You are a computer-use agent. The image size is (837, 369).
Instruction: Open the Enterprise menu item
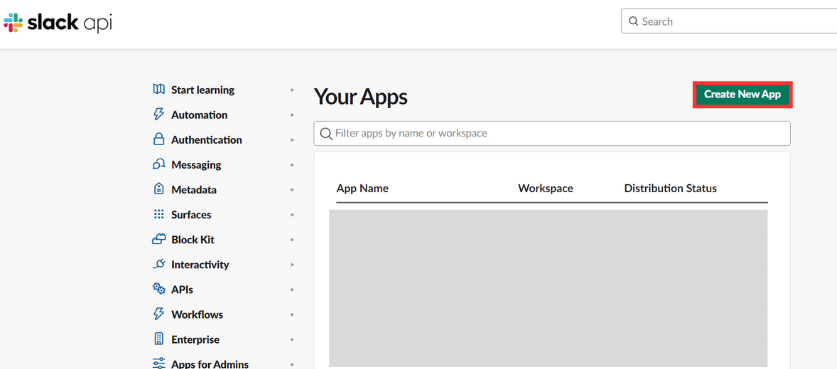click(x=195, y=340)
